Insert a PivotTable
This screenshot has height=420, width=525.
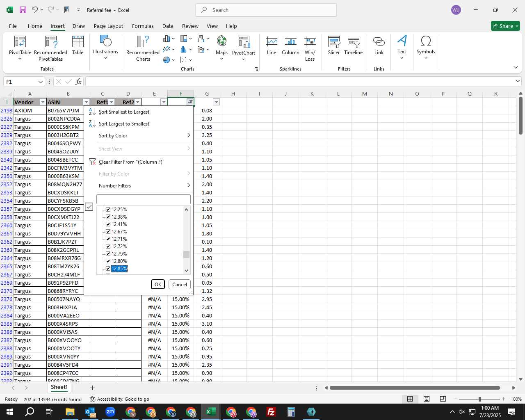(20, 48)
